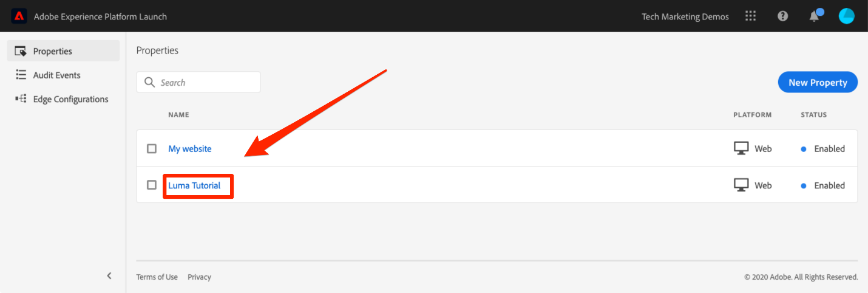The height and width of the screenshot is (293, 868).
Task: Open the notifications bell icon
Action: [815, 16]
